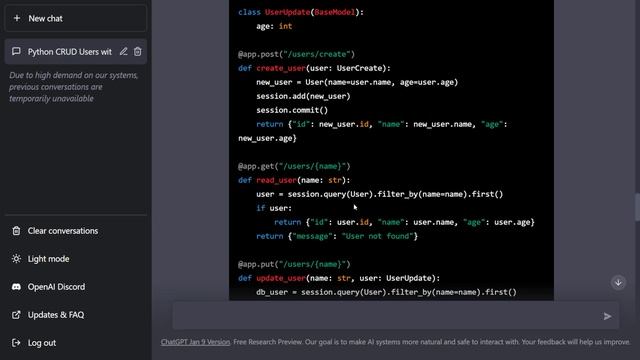Image resolution: width=640 pixels, height=360 pixels.
Task: Click the chat bubble icon of Python CRUD Users
Action: (x=16, y=51)
